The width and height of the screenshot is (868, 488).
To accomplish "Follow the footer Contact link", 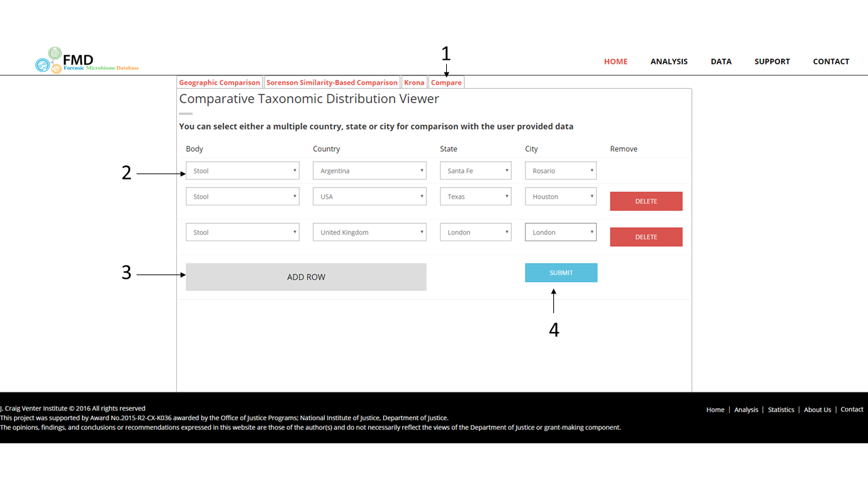I will (852, 409).
